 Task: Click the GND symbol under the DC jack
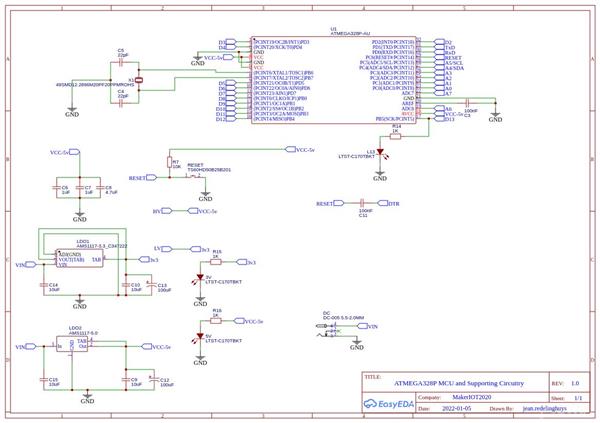tap(357, 345)
